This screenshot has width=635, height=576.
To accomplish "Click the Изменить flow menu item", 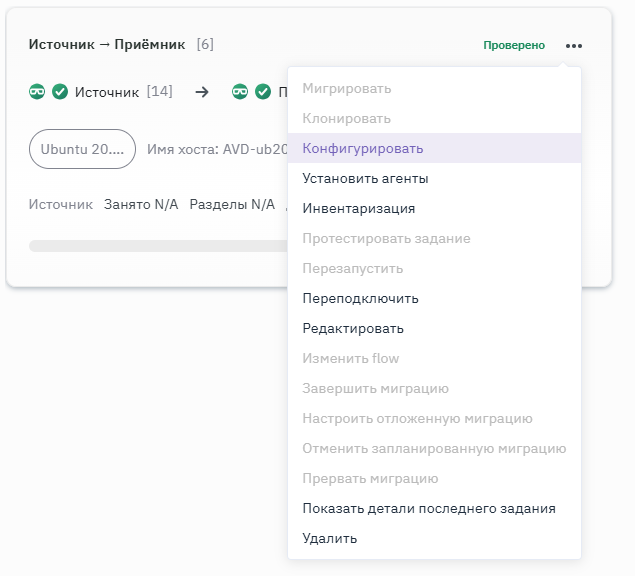I will [350, 358].
